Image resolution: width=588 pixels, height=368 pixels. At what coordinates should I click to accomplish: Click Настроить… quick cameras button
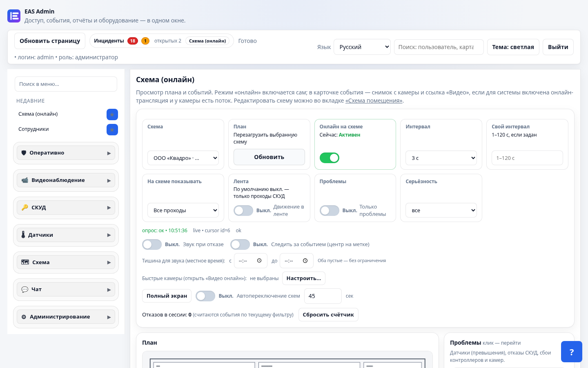point(304,278)
